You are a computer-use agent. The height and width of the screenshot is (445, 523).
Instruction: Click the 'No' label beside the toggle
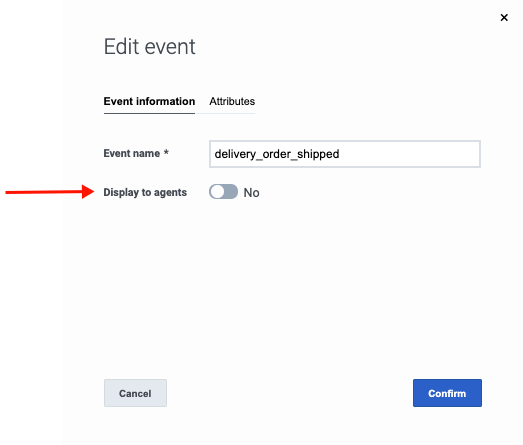[x=251, y=192]
